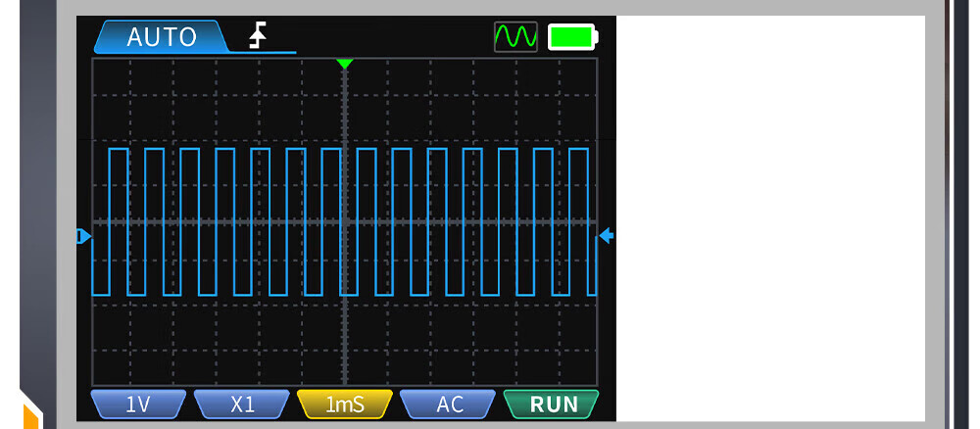
Task: Click the horizontal center axis with tick marks
Action: pos(470,222)
